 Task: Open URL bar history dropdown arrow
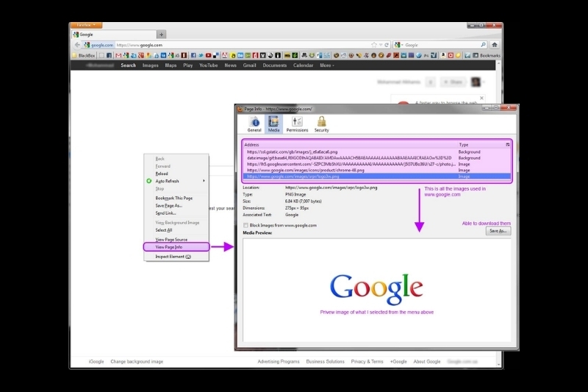click(x=381, y=45)
